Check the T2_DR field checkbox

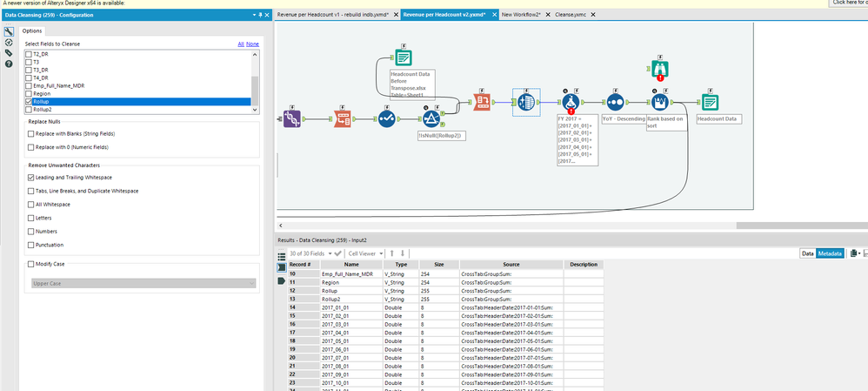coord(29,54)
